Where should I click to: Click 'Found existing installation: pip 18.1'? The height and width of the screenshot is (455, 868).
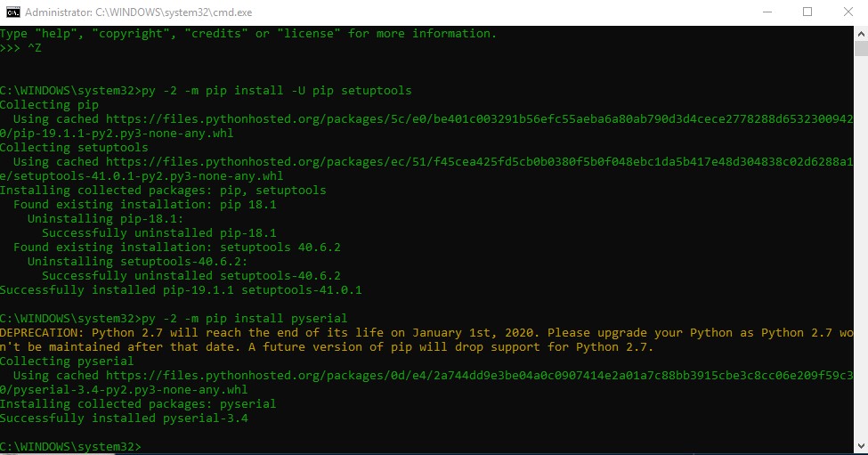pos(145,205)
